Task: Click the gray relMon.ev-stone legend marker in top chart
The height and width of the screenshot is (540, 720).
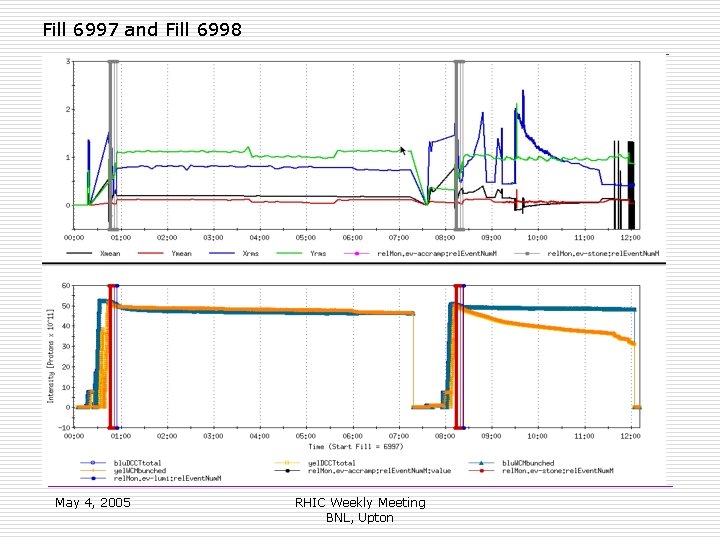Action: click(x=527, y=253)
